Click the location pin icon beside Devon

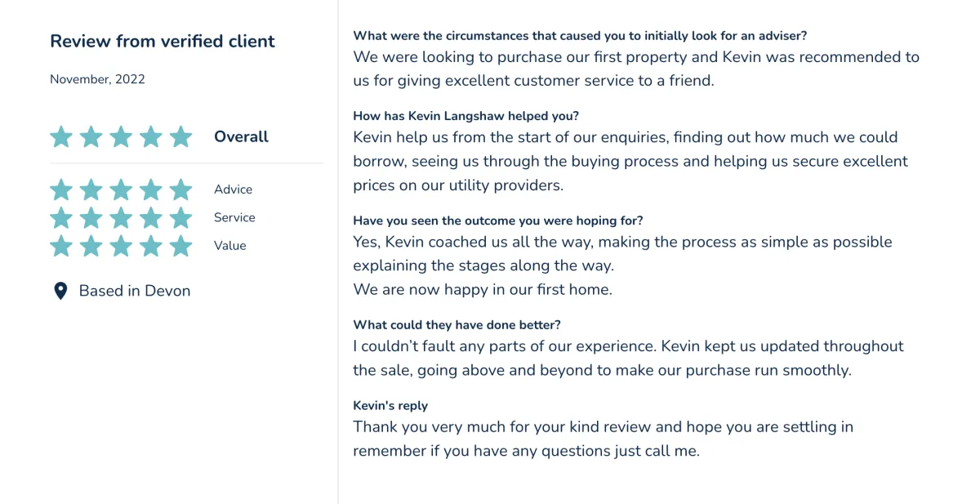60,291
